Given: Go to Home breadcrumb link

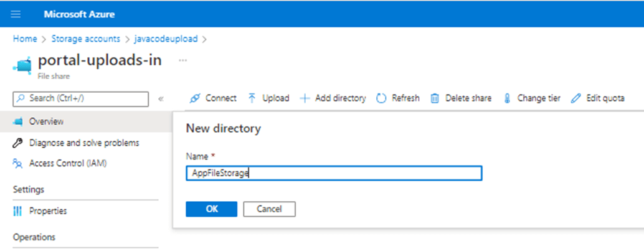Looking at the screenshot, I should click(x=25, y=39).
